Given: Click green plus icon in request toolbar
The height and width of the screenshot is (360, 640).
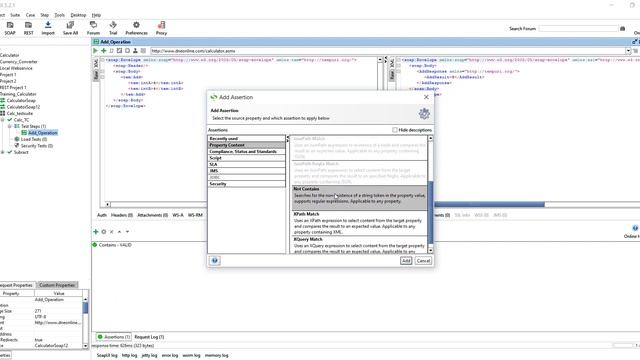Looking at the screenshot, I should pos(104,51).
